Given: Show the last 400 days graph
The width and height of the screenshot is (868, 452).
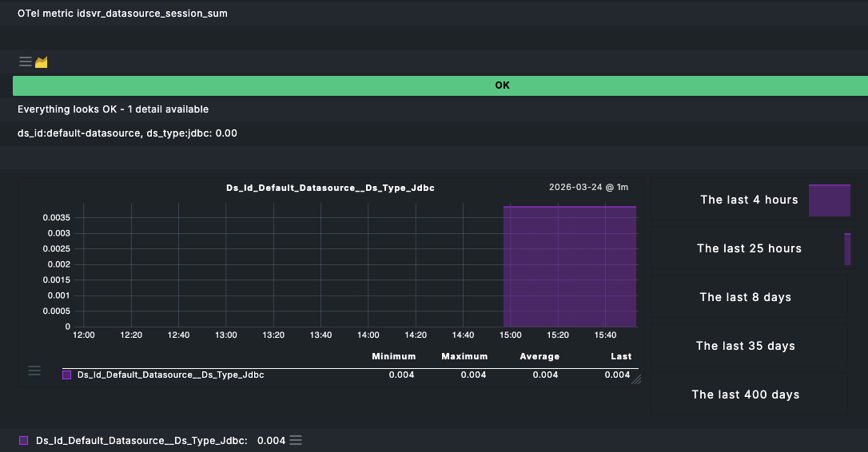Looking at the screenshot, I should [x=745, y=395].
